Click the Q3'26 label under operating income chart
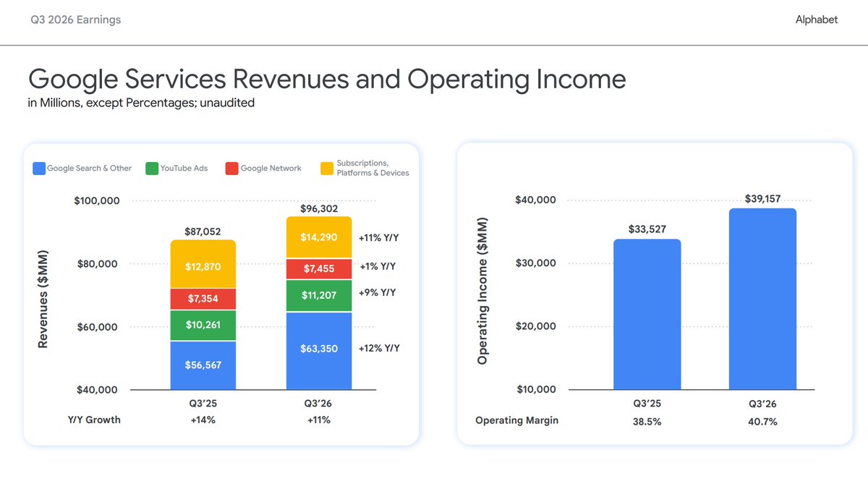868x484 pixels. 762,404
